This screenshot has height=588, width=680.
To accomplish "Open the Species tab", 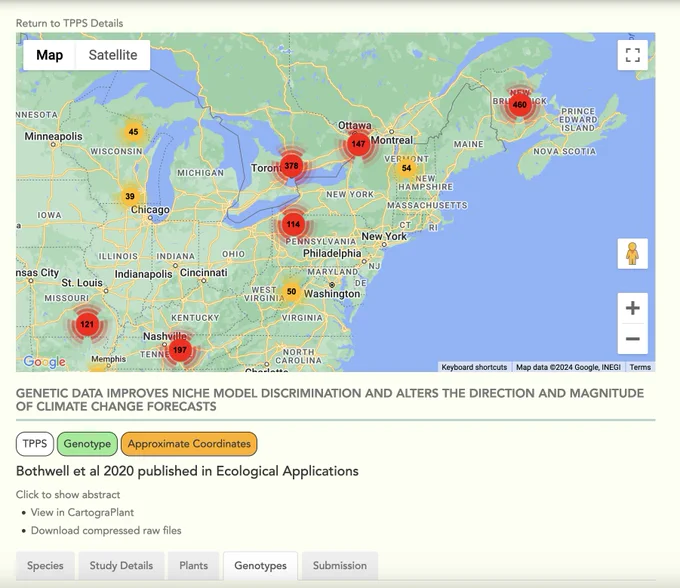I will 45,565.
